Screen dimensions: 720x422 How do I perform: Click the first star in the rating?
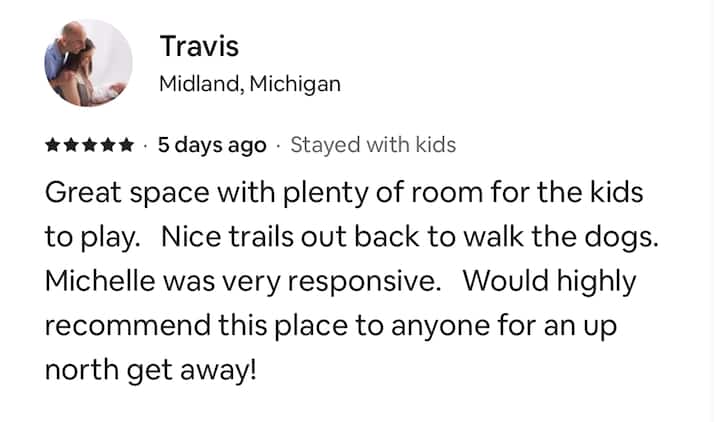pos(54,146)
